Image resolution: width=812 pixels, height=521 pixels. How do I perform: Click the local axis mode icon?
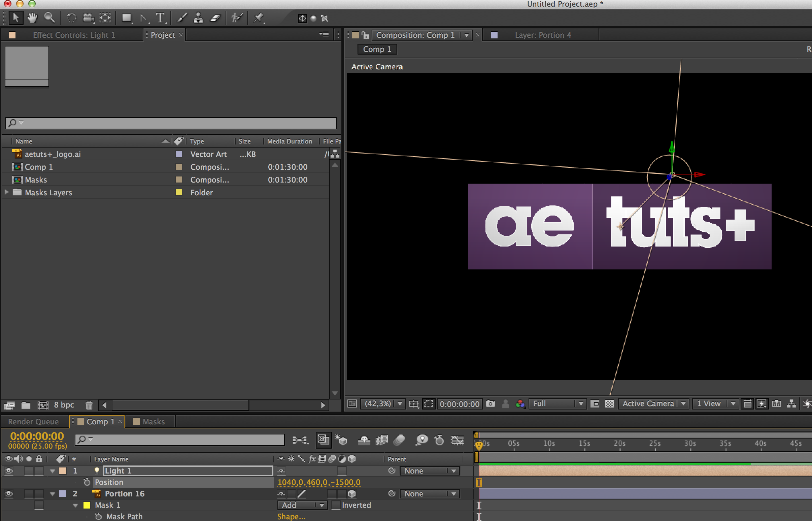[x=302, y=18]
